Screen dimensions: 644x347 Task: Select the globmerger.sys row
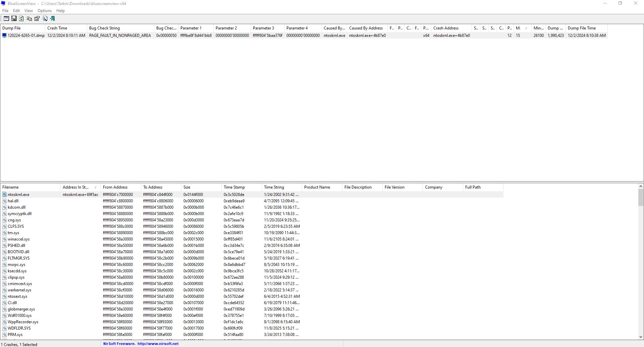coord(252,309)
